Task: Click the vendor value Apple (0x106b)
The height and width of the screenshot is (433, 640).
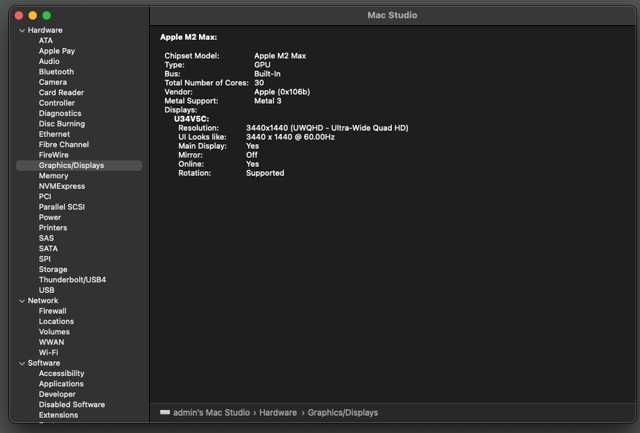Action: (x=282, y=92)
